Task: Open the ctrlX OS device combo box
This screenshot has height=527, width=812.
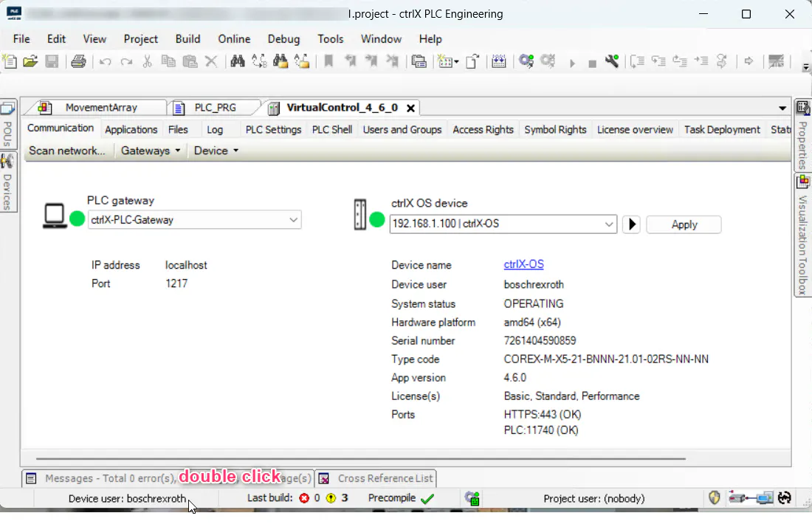Action: [x=503, y=224]
